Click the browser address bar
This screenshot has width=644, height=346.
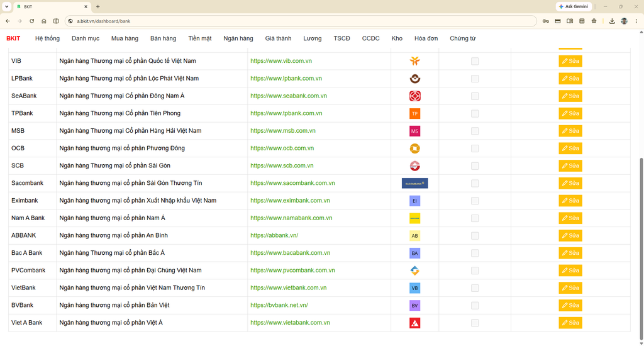(302, 21)
